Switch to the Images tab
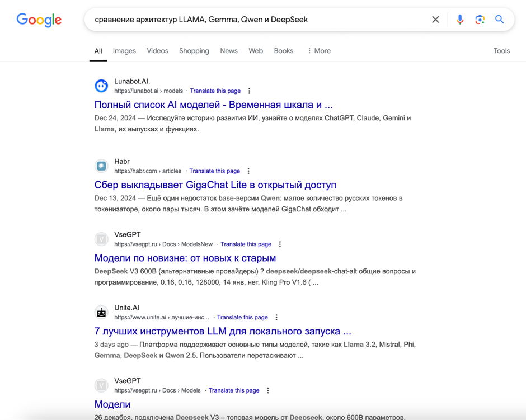This screenshot has height=420, width=526. [124, 51]
